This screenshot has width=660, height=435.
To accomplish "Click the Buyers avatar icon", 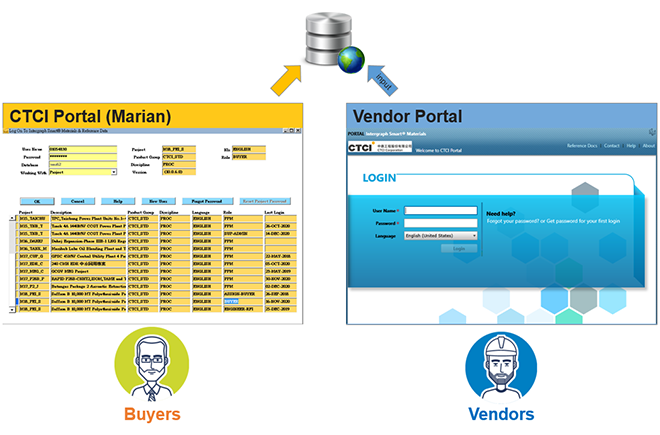I will [x=152, y=365].
